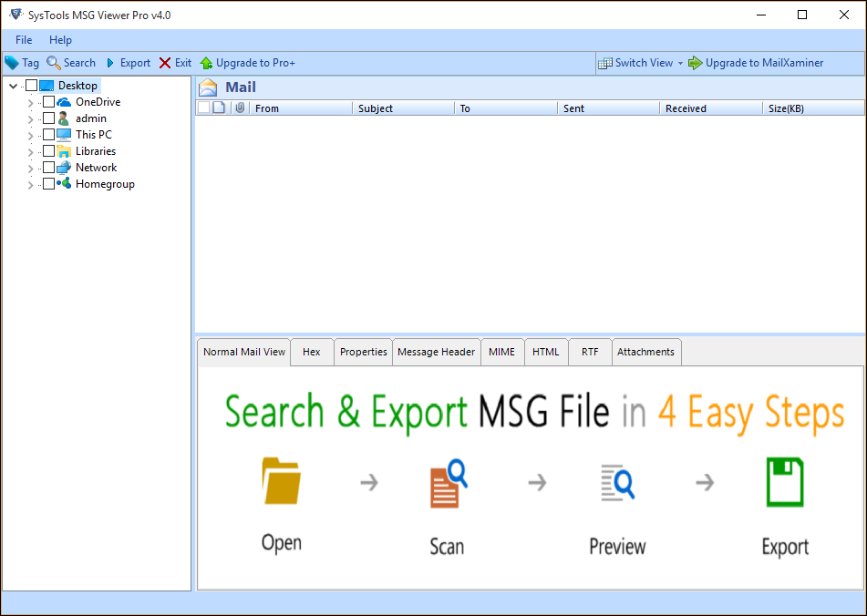Click the Open folder step icon
Image resolution: width=867 pixels, height=616 pixels.
click(282, 480)
